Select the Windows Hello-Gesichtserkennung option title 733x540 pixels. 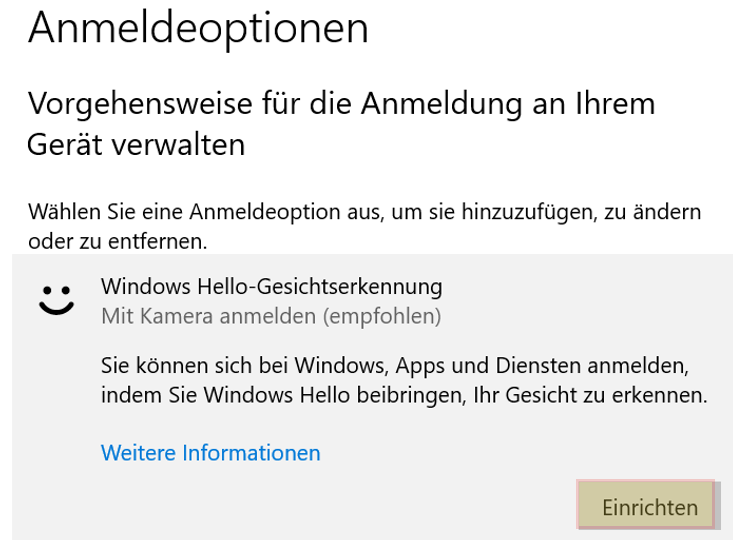271,287
